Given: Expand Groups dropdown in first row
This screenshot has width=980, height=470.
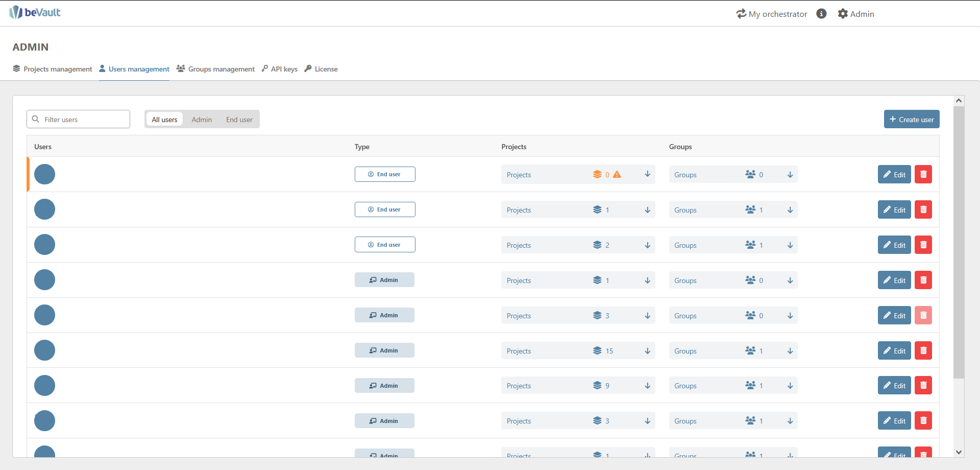Looking at the screenshot, I should (x=790, y=175).
